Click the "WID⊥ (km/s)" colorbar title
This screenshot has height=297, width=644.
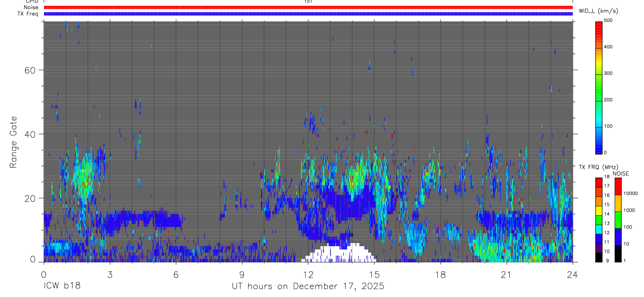pos(598,11)
